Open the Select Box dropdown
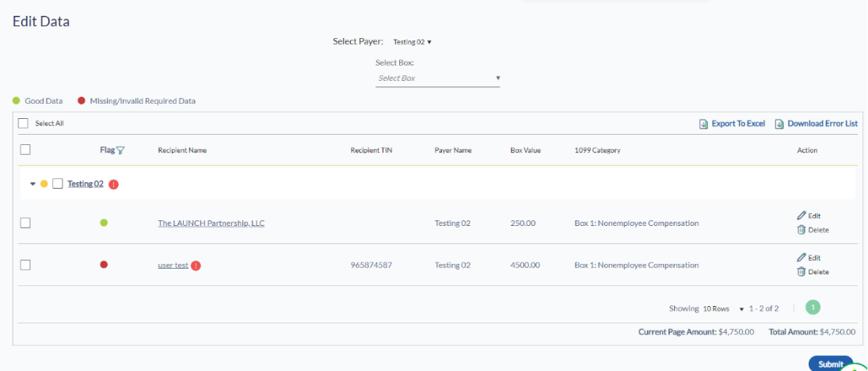This screenshot has width=868, height=371. point(438,78)
